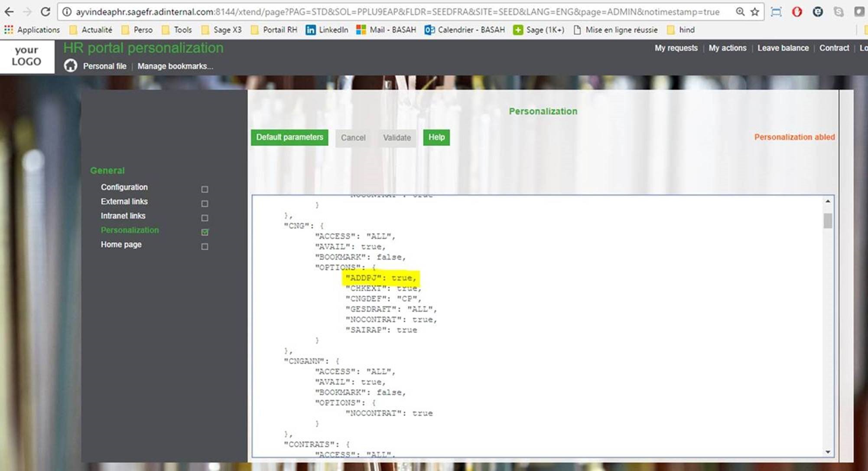Open the Personal file menu
Viewport: 868px width, 471px height.
[x=105, y=65]
